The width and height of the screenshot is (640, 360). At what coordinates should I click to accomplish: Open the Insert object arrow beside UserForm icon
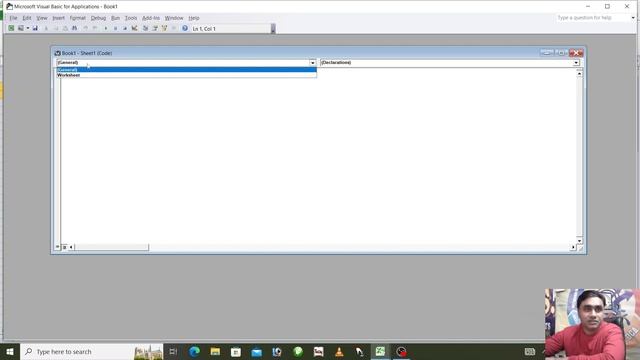tap(27, 28)
